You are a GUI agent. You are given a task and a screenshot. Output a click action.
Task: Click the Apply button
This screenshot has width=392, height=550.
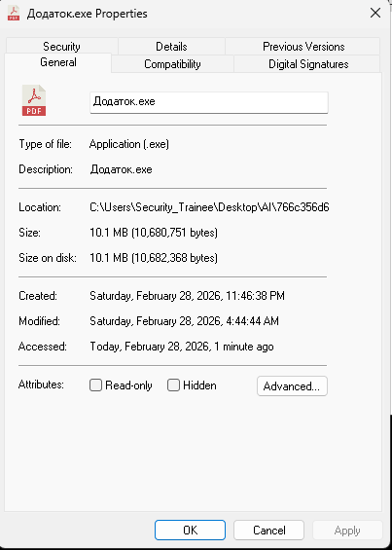coord(347,530)
